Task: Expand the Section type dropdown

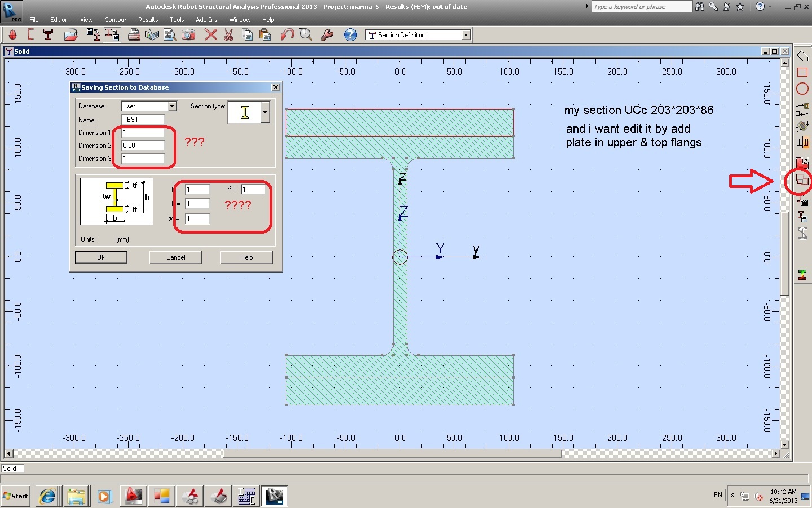Action: (264, 112)
